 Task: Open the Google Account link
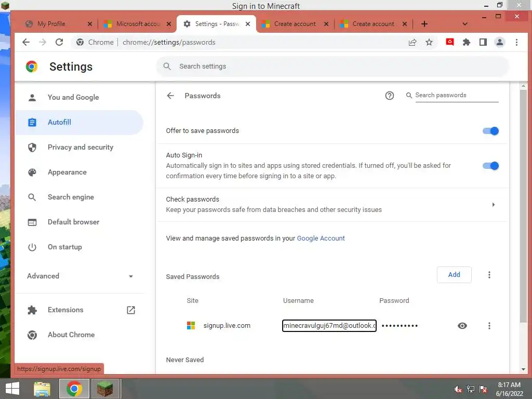point(321,238)
